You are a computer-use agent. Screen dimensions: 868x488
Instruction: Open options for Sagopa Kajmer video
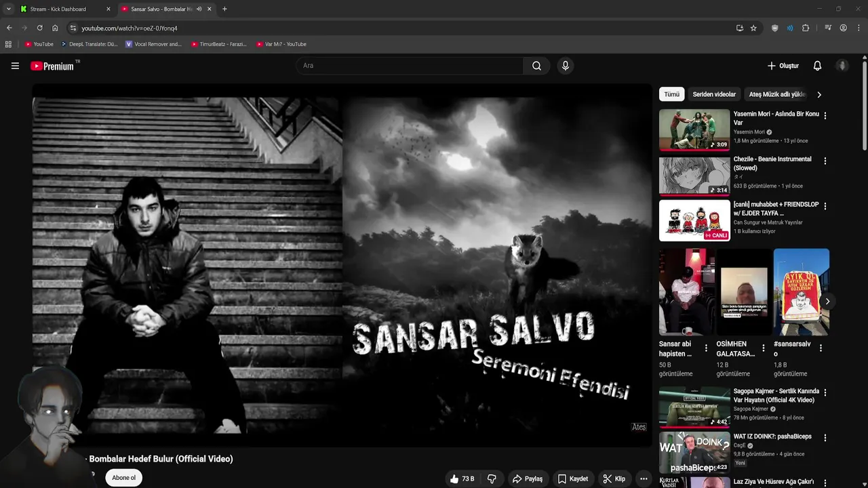point(825,393)
